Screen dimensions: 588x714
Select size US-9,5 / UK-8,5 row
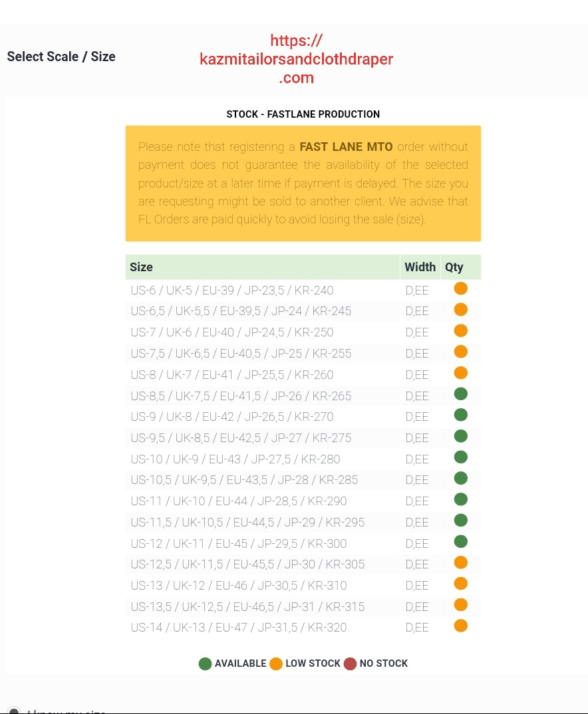[x=241, y=438]
